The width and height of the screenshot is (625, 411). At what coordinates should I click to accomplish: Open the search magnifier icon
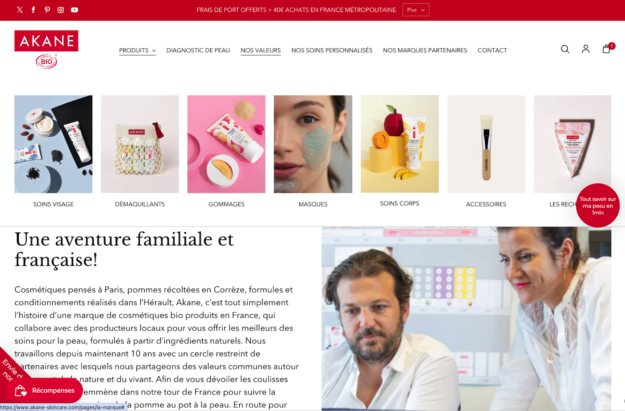[565, 49]
